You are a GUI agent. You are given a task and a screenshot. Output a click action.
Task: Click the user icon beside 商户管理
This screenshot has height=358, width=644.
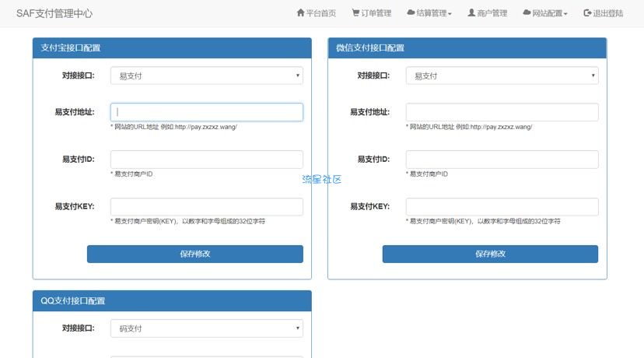tap(471, 12)
